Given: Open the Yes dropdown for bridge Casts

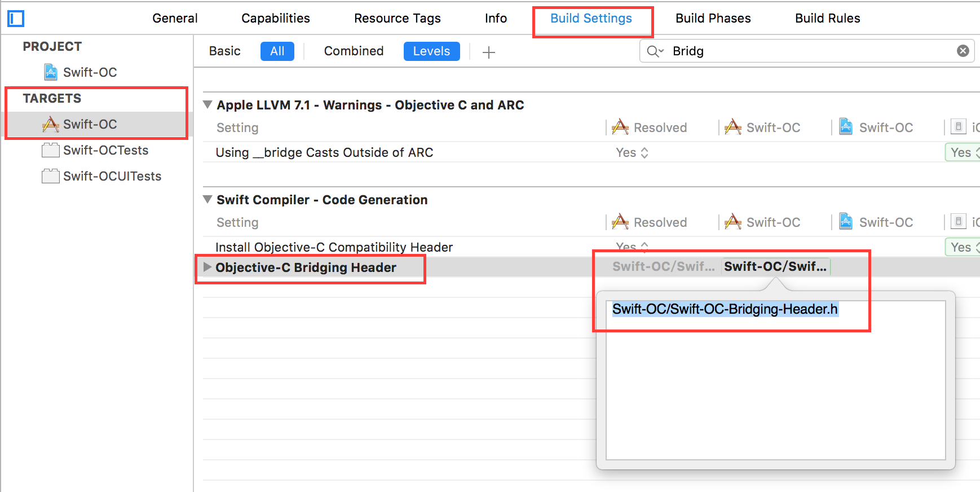Looking at the screenshot, I should (x=632, y=152).
